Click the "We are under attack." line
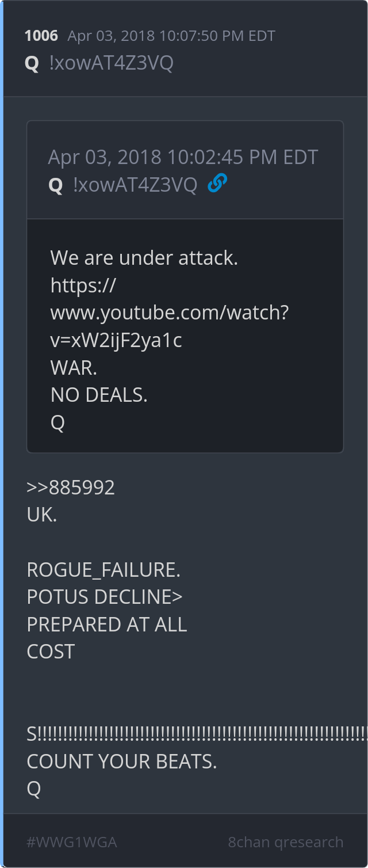 [144, 258]
